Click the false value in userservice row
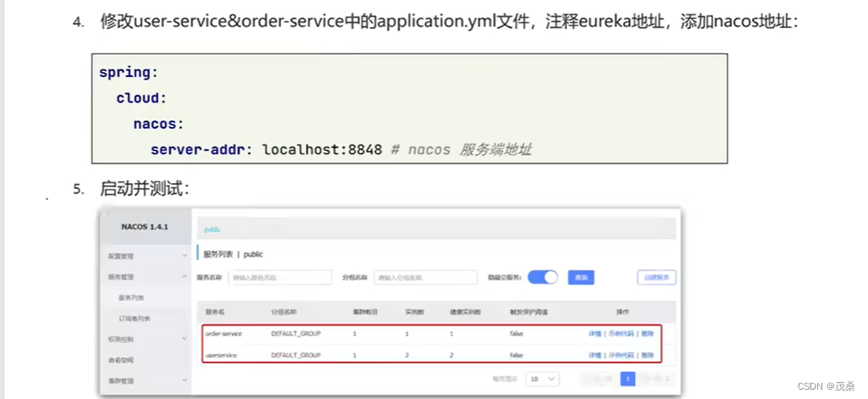 tap(516, 355)
